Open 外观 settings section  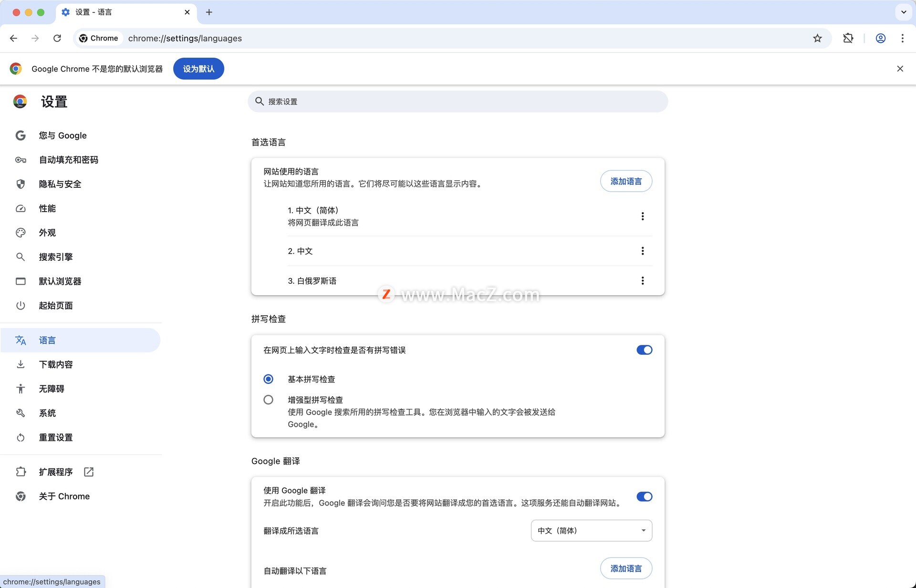80,233
